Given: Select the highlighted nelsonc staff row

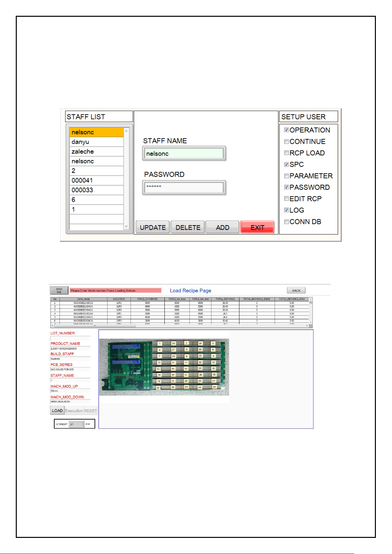Looking at the screenshot, I should (96, 132).
